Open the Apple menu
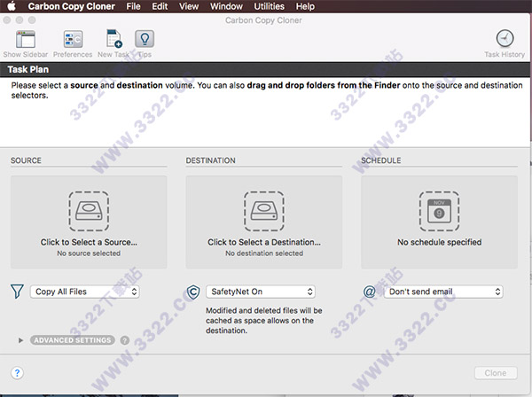532x397 pixels. [x=12, y=6]
